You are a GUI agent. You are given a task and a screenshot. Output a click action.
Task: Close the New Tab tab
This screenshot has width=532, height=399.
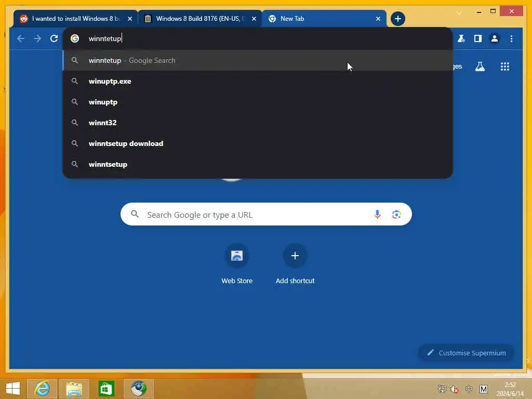tap(378, 19)
